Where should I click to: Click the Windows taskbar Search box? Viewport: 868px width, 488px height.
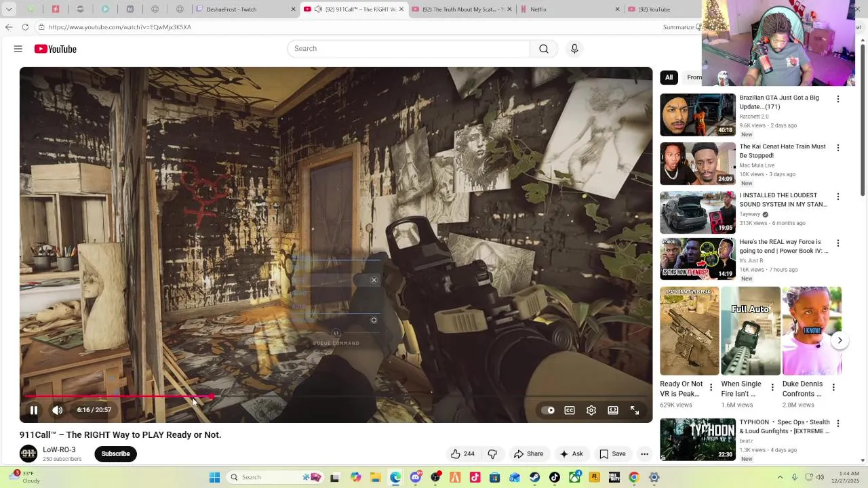point(275,478)
